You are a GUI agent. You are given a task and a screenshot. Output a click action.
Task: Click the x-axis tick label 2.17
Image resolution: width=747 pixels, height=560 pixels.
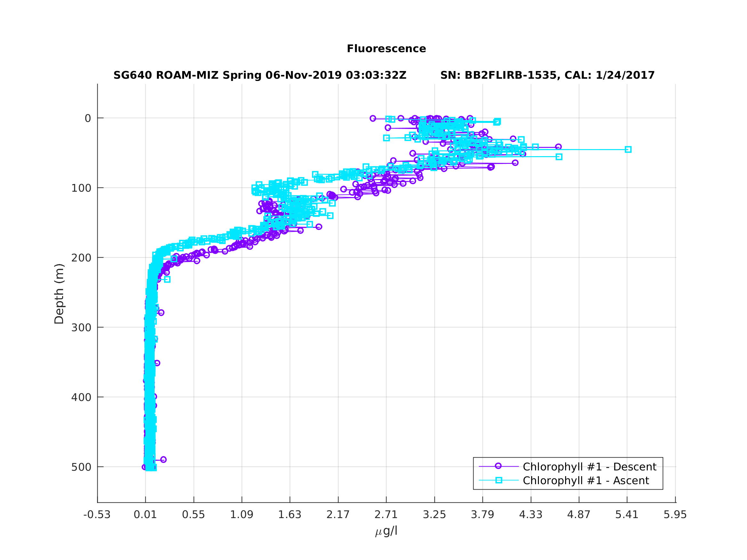(338, 515)
